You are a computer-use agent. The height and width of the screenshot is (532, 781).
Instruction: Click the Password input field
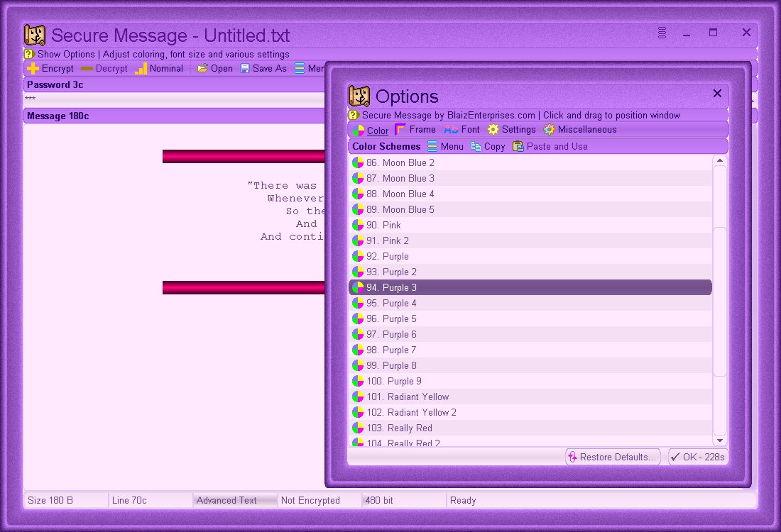point(175,99)
